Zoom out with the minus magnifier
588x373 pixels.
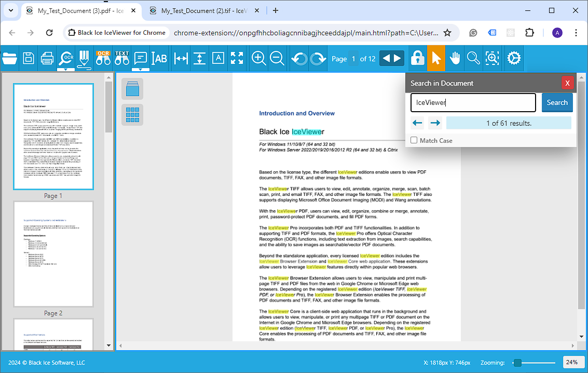click(x=277, y=58)
